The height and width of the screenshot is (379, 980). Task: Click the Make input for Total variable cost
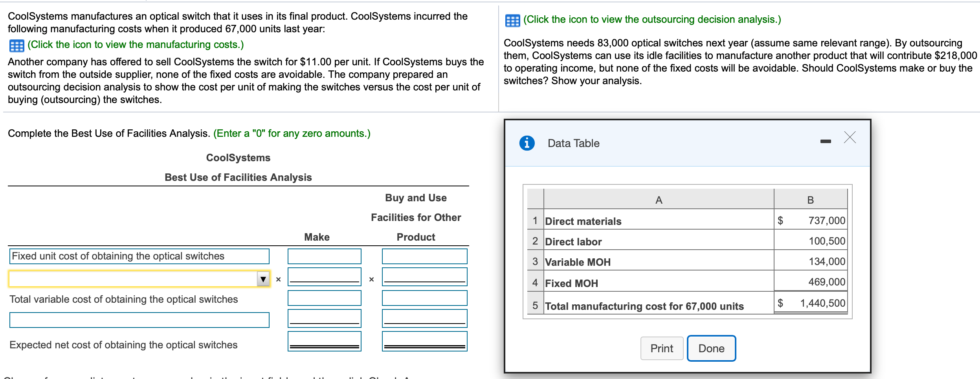point(325,298)
